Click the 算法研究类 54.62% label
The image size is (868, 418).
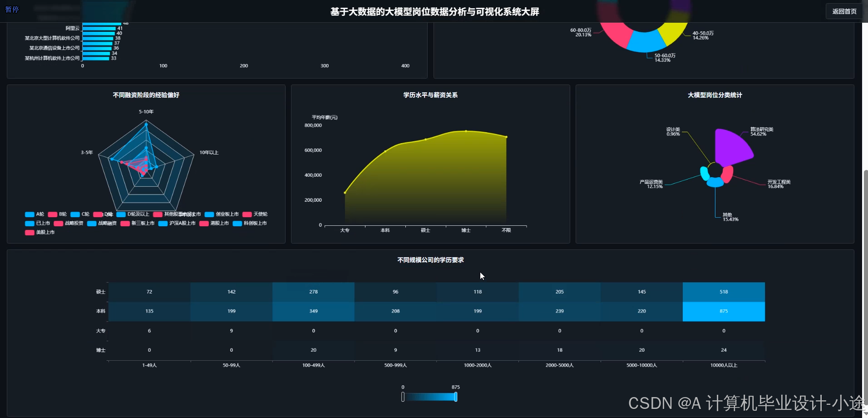tap(761, 132)
